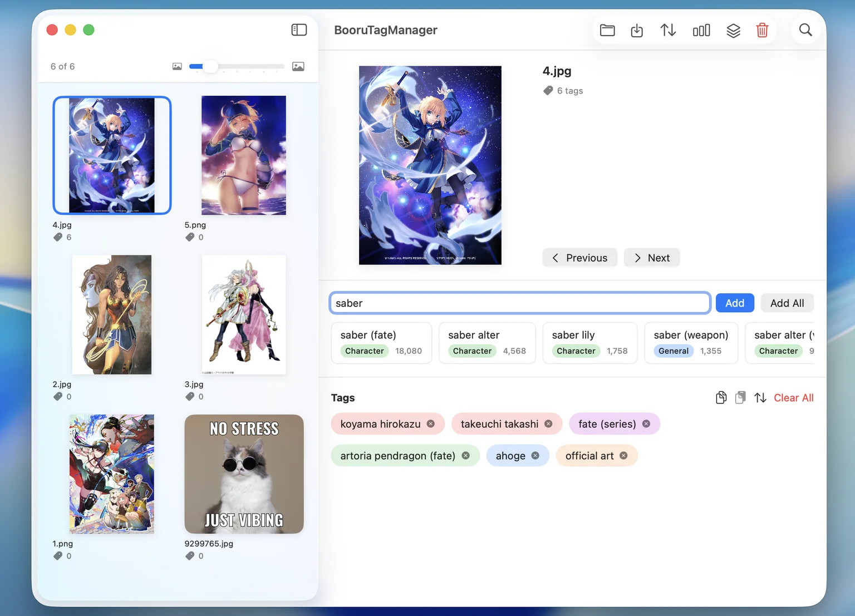Viewport: 855px width, 616px height.
Task: Click the small thumbnail size icon
Action: [177, 67]
